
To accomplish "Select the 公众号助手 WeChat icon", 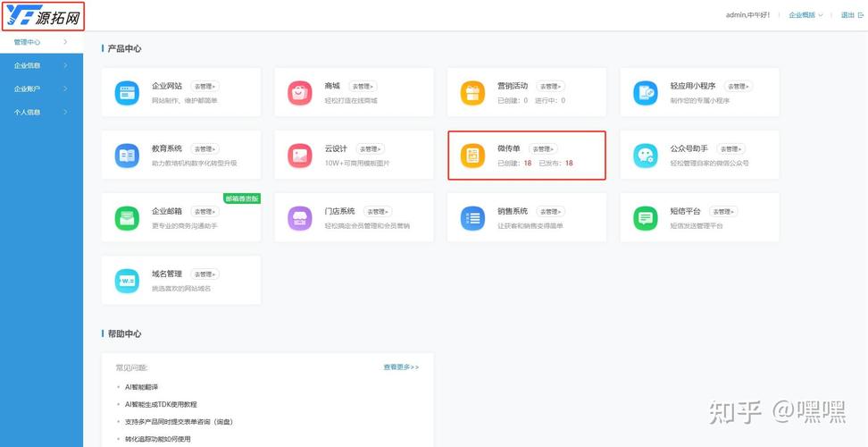I will click(x=645, y=156).
